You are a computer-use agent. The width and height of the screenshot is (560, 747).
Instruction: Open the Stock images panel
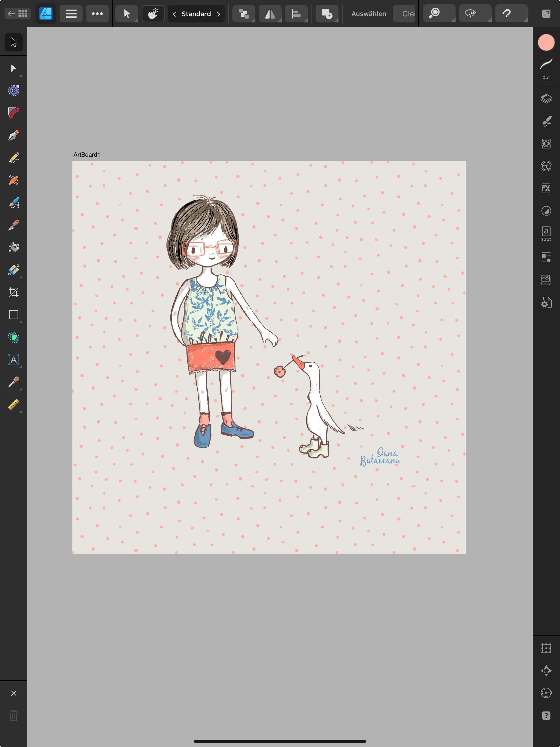(546, 280)
